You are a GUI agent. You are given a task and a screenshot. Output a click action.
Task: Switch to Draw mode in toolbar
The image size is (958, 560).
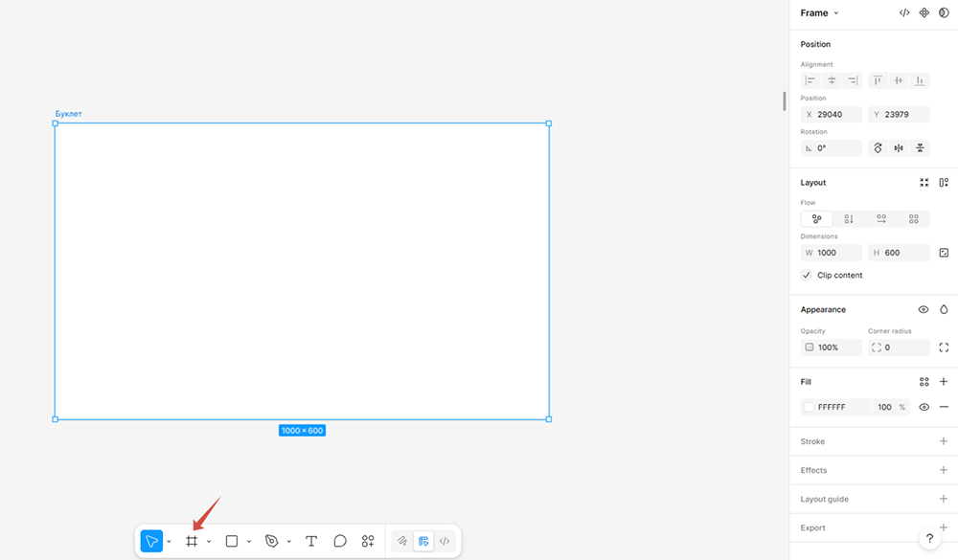pos(401,541)
